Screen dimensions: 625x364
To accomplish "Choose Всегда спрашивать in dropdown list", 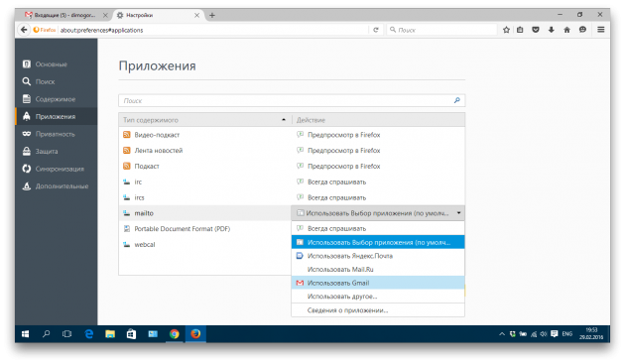I will click(378, 228).
